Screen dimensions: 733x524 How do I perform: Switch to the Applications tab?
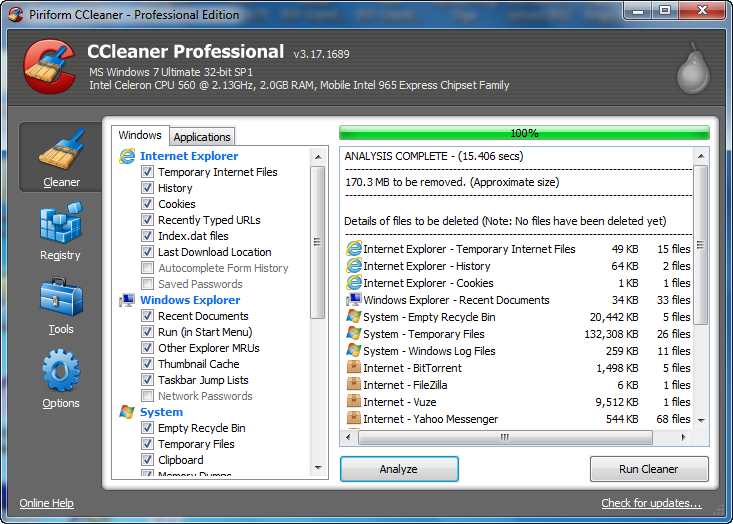(202, 137)
